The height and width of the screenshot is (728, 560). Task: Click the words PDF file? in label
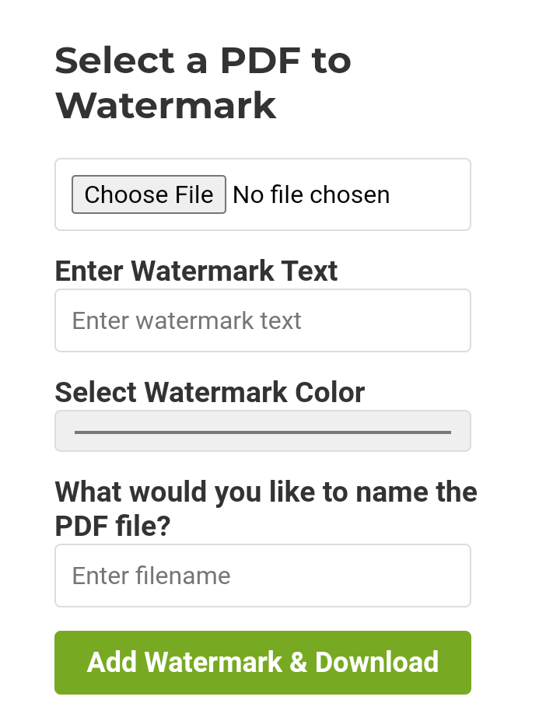point(112,527)
